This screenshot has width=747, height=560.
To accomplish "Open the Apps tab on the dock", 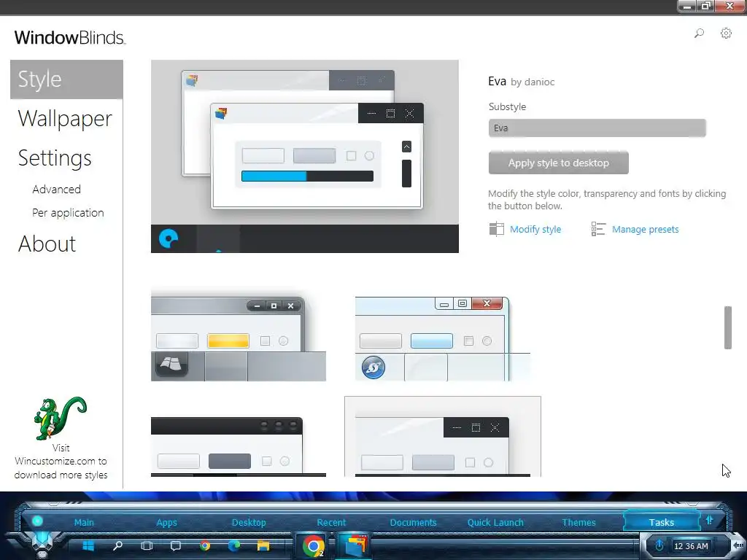I will [167, 522].
